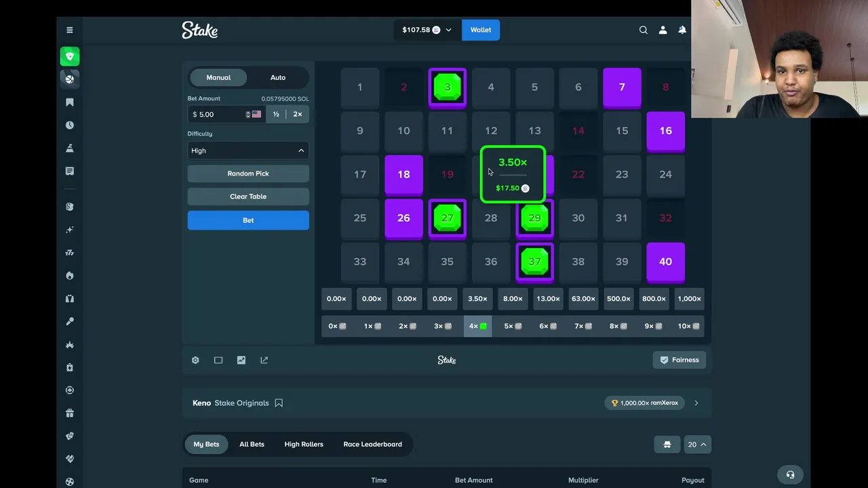The height and width of the screenshot is (488, 868).
Task: Open Fairness button
Action: [x=679, y=360]
